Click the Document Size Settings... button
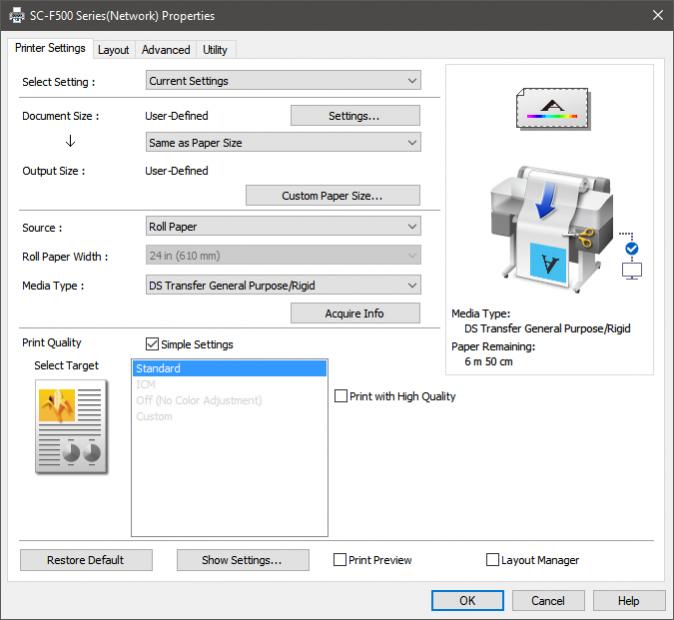The image size is (674, 620). click(x=355, y=116)
